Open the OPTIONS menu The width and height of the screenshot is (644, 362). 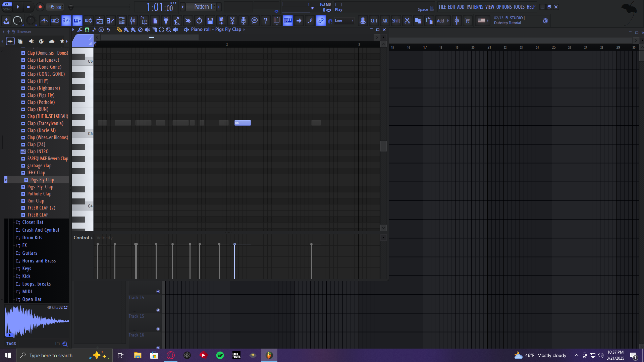(504, 7)
